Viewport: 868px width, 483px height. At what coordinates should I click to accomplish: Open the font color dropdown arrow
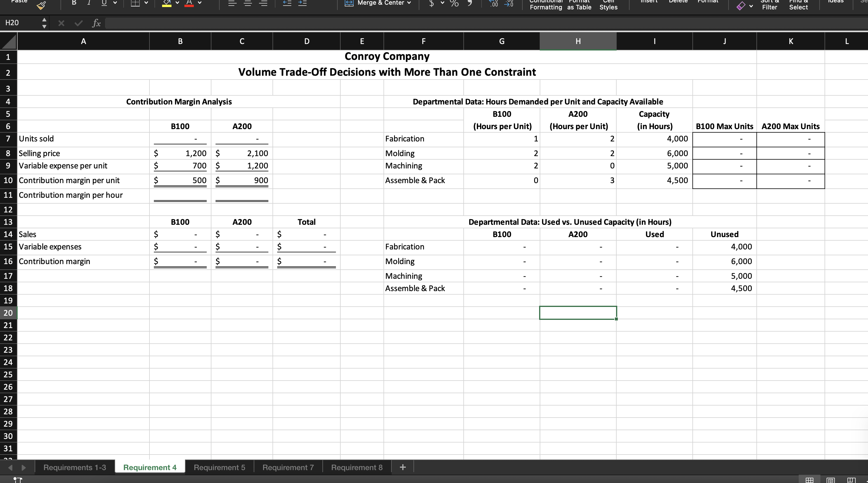pos(200,3)
